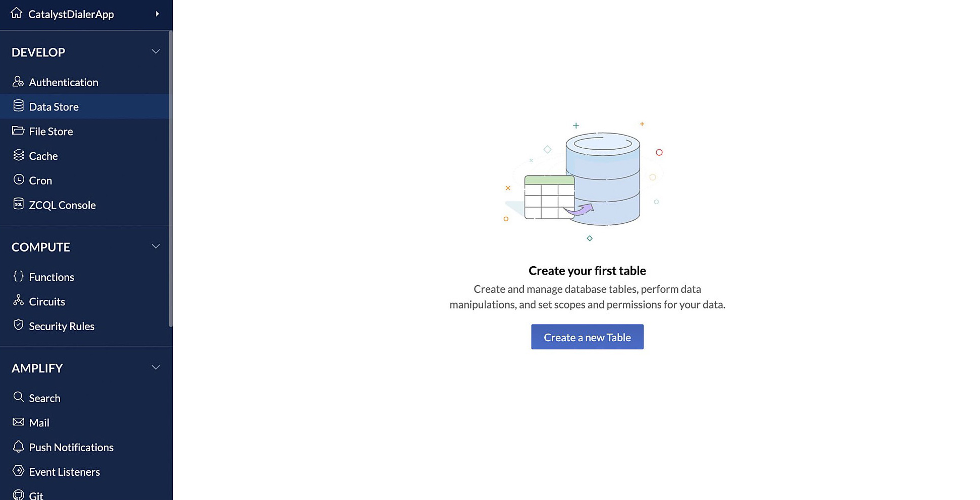Open Search under AMPLIFY
Screen dimensions: 980x500
coord(44,398)
